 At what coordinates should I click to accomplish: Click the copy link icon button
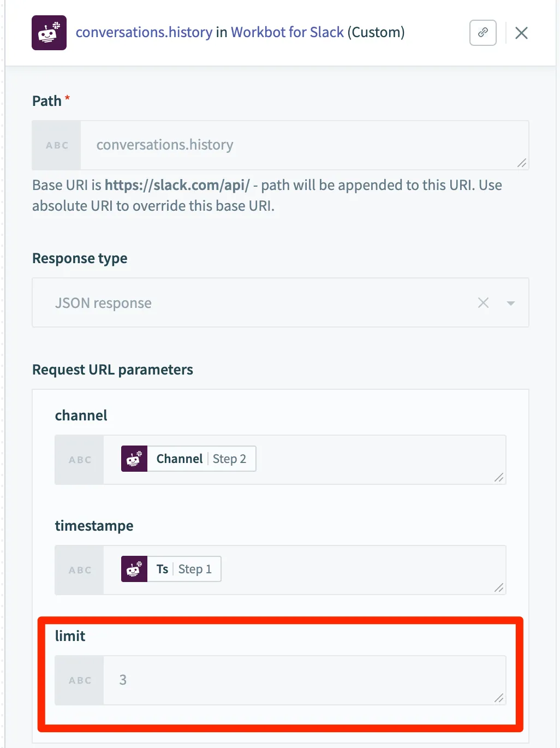point(483,33)
